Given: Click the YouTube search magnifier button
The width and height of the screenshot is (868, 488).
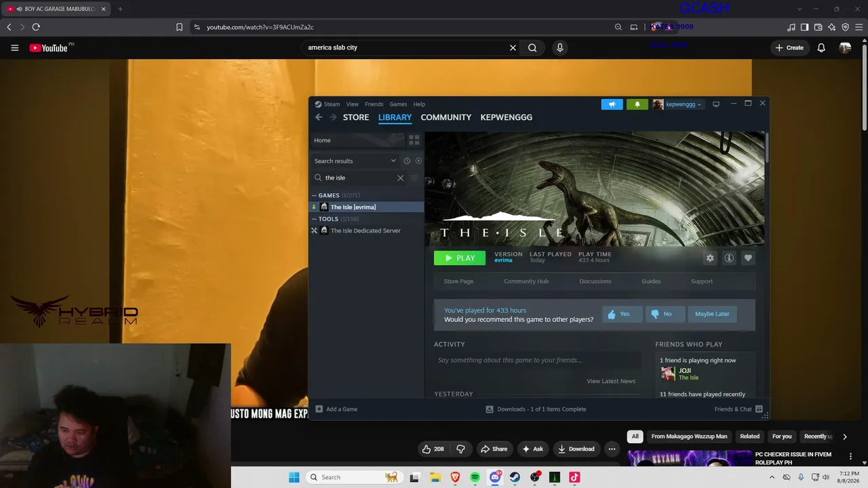Looking at the screenshot, I should tap(532, 47).
